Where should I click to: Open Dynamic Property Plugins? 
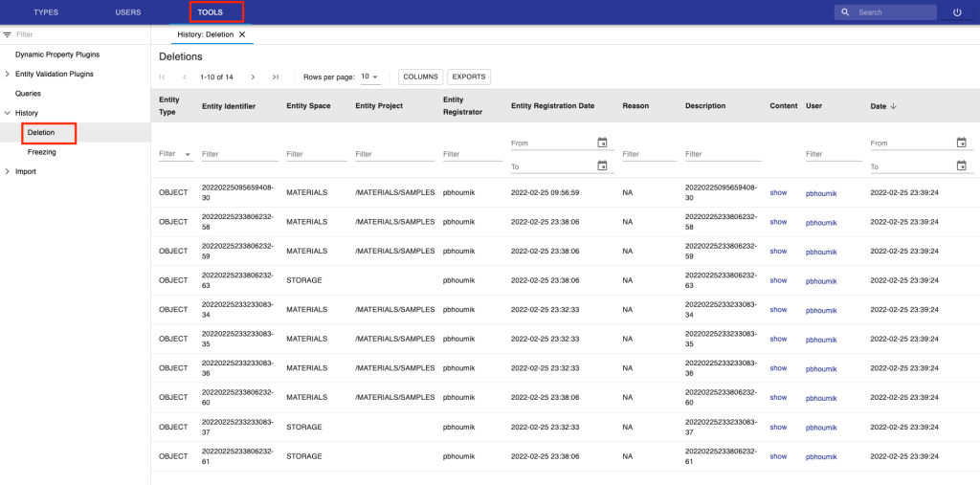(57, 55)
